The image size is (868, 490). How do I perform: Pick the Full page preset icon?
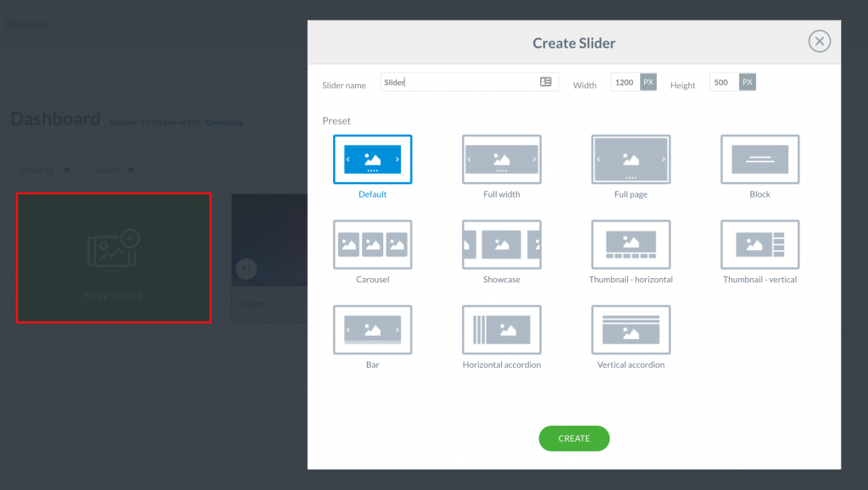pos(631,159)
